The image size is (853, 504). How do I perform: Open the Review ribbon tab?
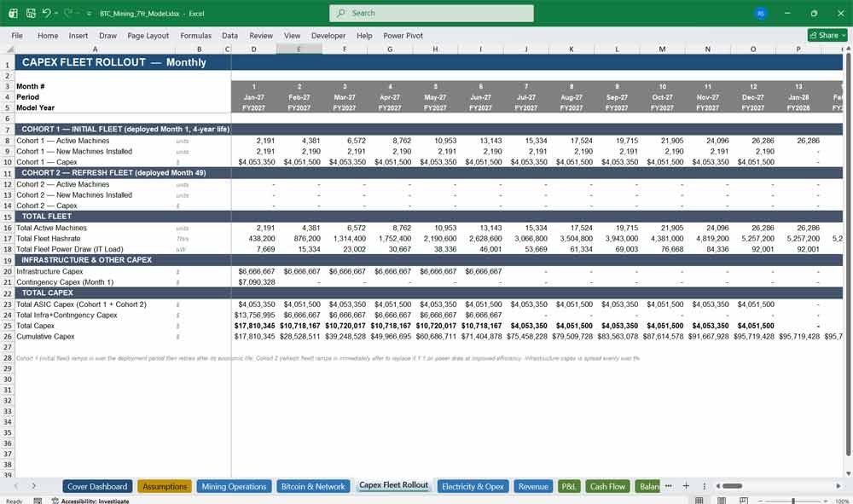[261, 35]
